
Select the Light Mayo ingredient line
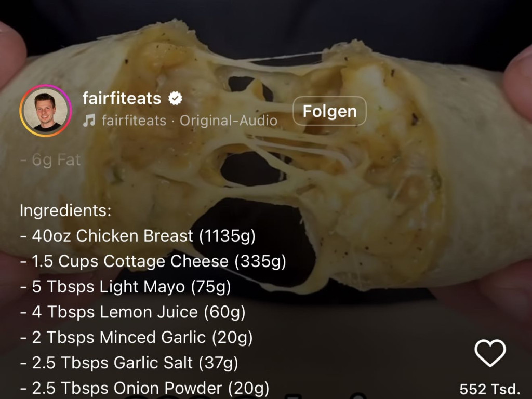point(126,287)
